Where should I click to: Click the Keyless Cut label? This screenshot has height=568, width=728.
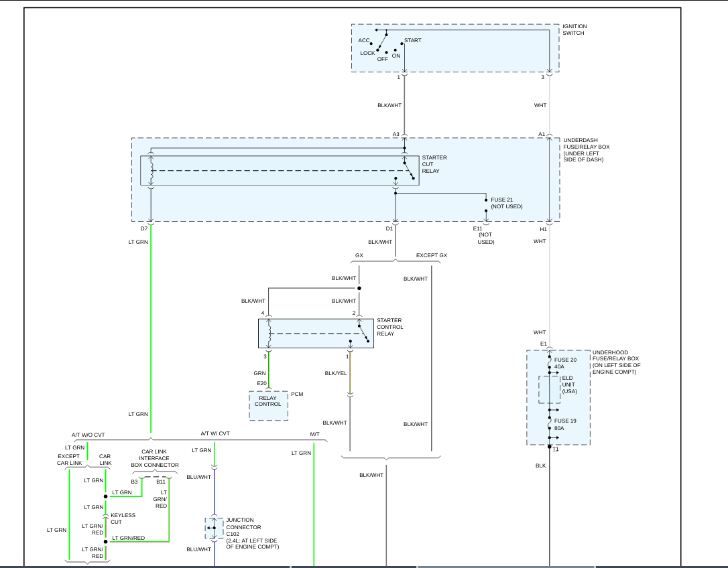(x=123, y=518)
